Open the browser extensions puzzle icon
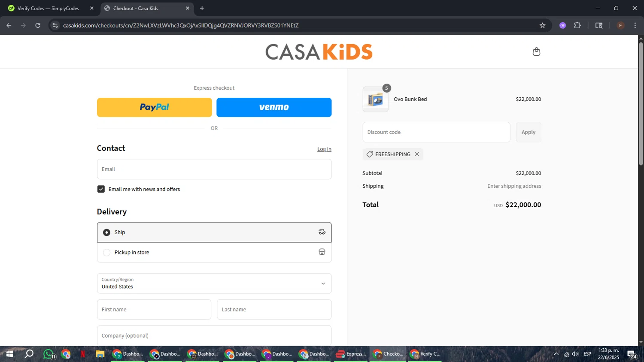The height and width of the screenshot is (362, 644). click(x=577, y=25)
